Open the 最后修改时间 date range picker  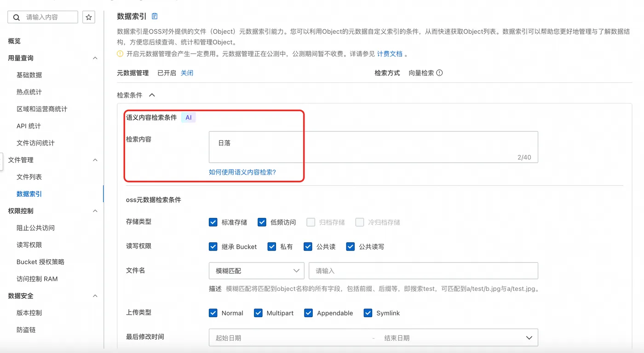point(374,338)
